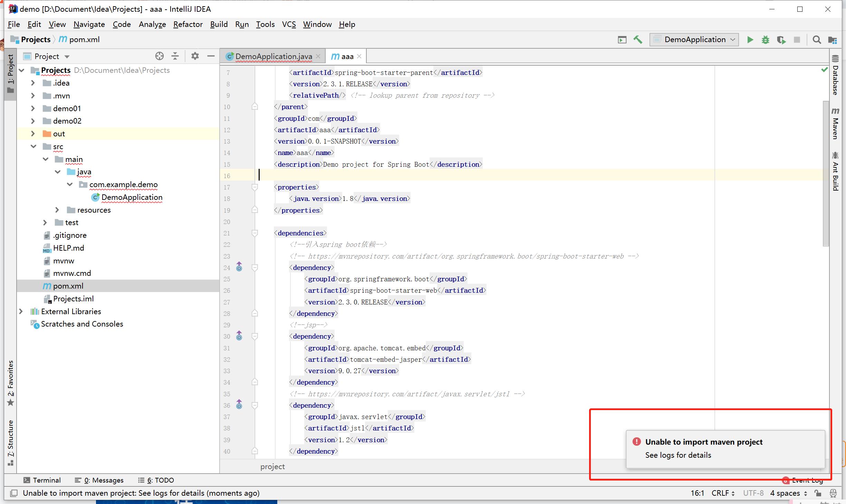The height and width of the screenshot is (504, 846).
Task: Start debugging with the bug icon
Action: 766,40
